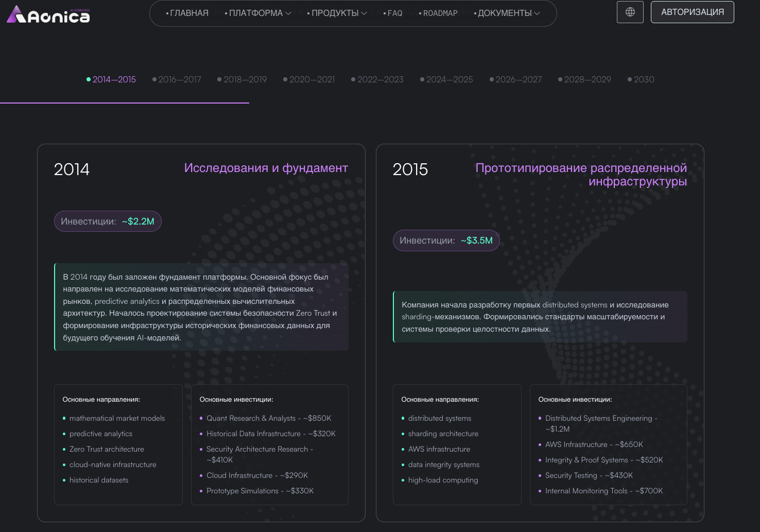Click the item Zero Trust architecture
The image size is (760, 532).
click(x=107, y=449)
